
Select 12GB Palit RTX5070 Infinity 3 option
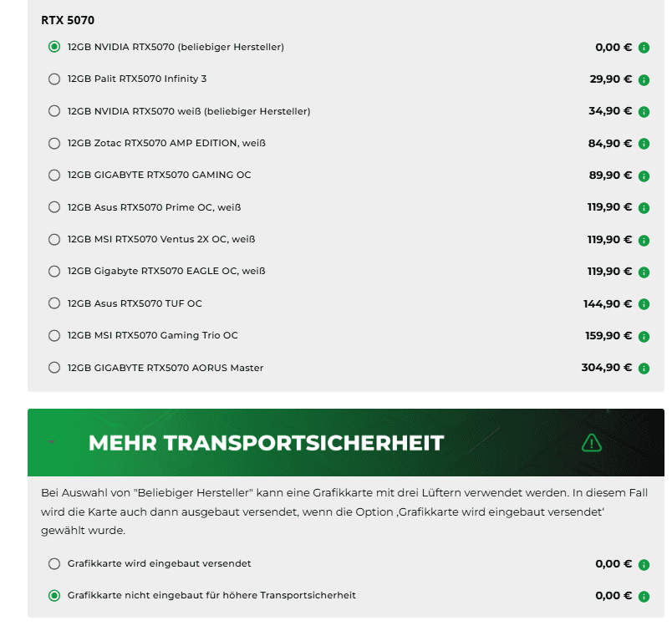click(x=54, y=79)
